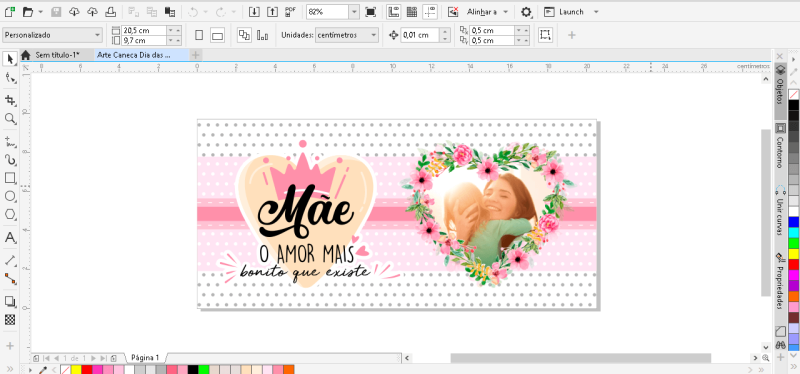
Task: Select the Polygon tool
Action: [10, 215]
